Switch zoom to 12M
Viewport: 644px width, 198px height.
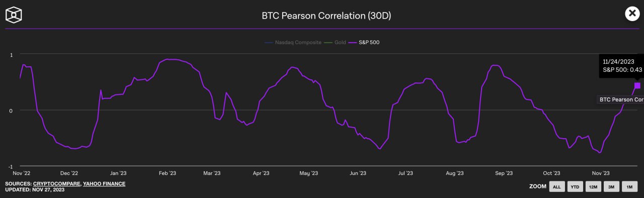click(x=593, y=186)
